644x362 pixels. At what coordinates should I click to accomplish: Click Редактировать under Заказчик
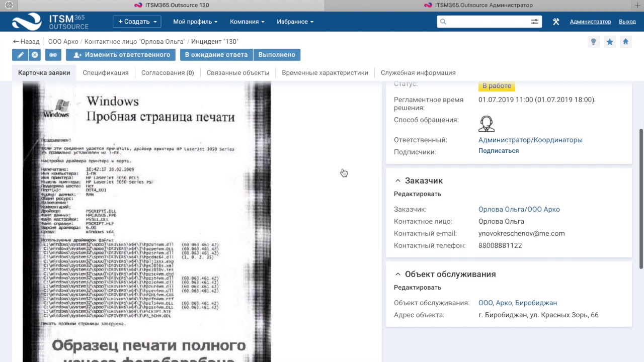418,194
